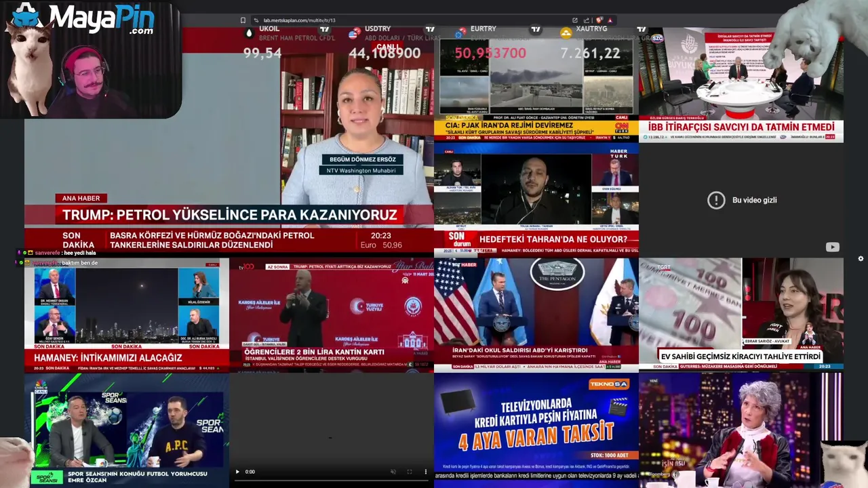868x488 pixels.
Task: Click the share icon in address bar
Action: [587, 20]
